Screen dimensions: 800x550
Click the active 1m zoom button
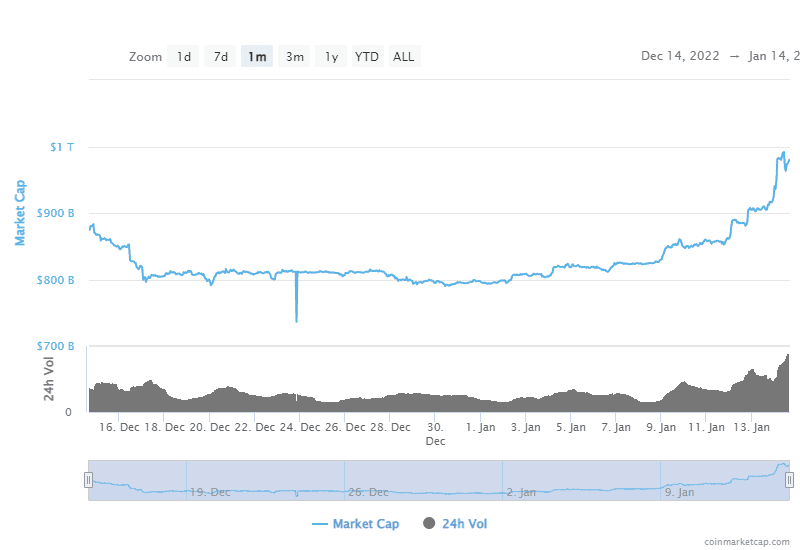tap(257, 57)
